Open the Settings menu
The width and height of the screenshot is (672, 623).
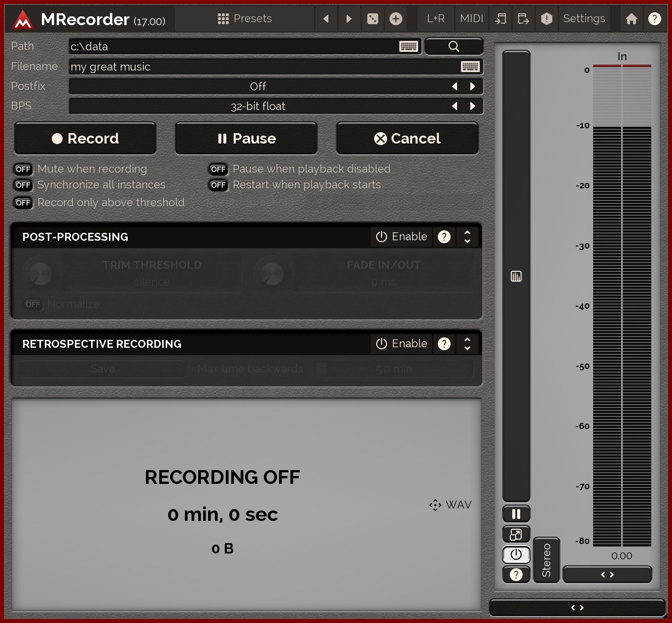(x=584, y=19)
